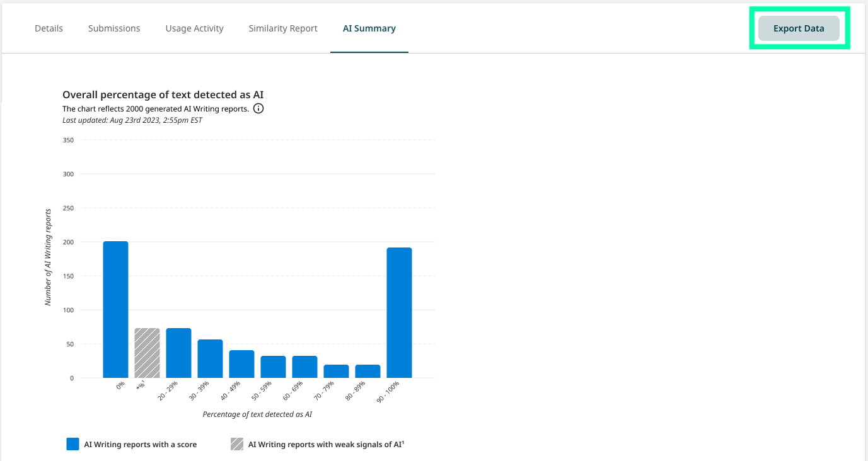The height and width of the screenshot is (461, 868).
Task: Click the hatched gray weak-signals bar
Action: point(148,353)
